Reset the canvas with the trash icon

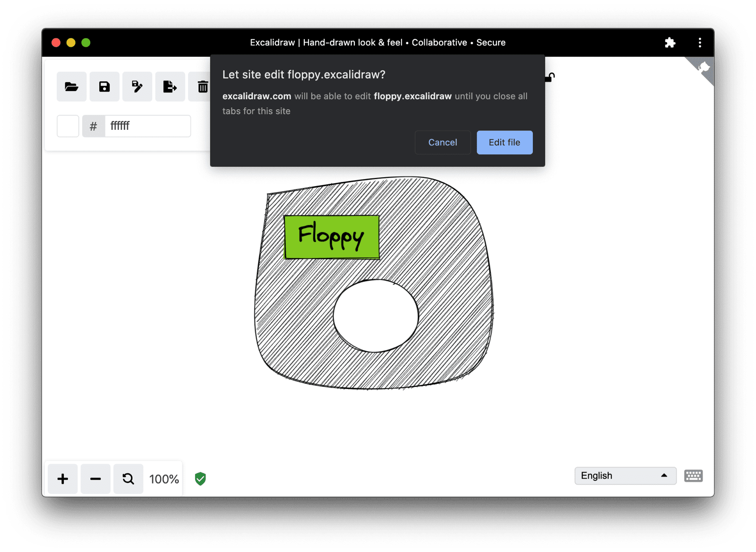[x=203, y=86]
